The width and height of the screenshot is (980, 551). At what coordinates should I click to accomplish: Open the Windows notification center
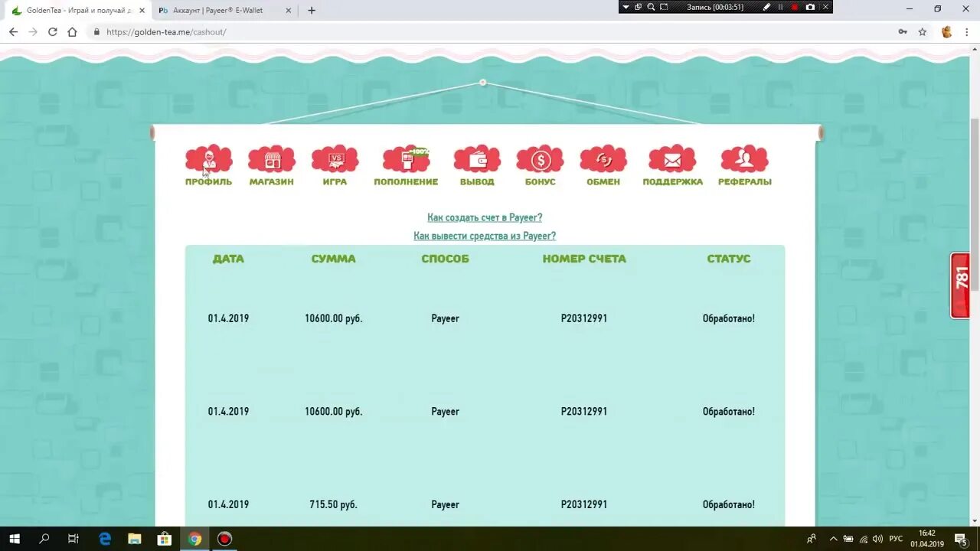pos(961,539)
